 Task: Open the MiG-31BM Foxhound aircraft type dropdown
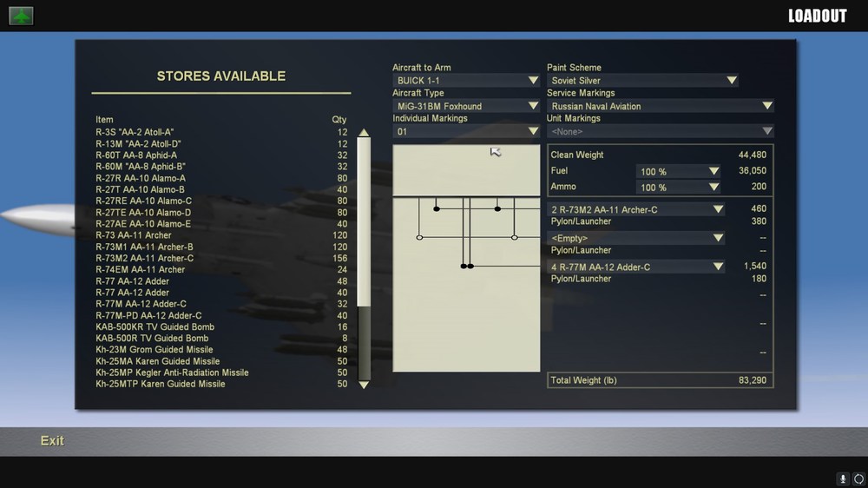466,106
